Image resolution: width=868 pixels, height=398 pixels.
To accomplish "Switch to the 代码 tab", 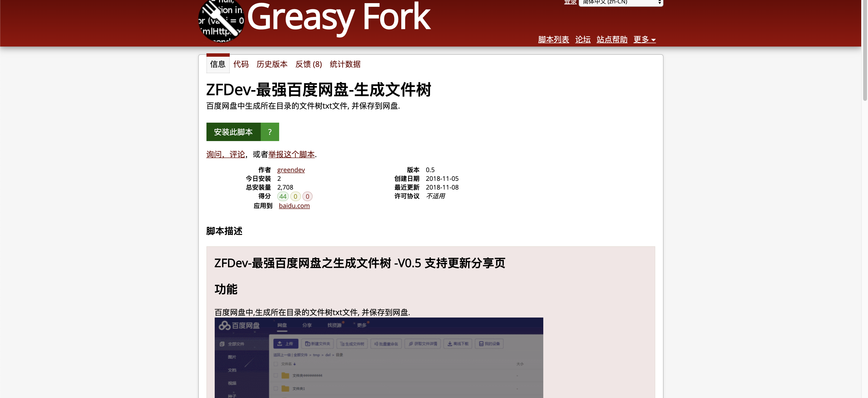I will point(241,64).
